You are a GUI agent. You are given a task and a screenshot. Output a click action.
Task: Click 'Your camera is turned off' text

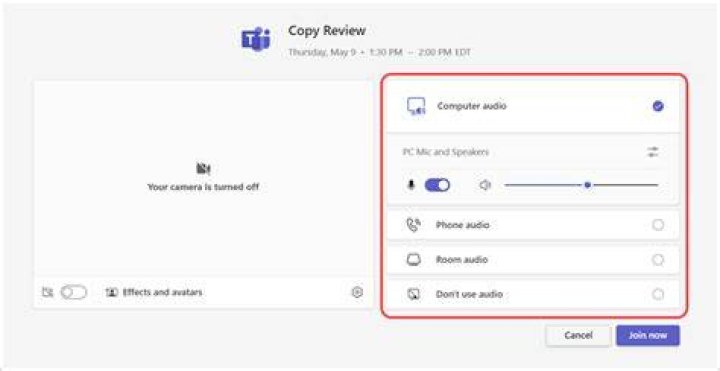tap(203, 187)
